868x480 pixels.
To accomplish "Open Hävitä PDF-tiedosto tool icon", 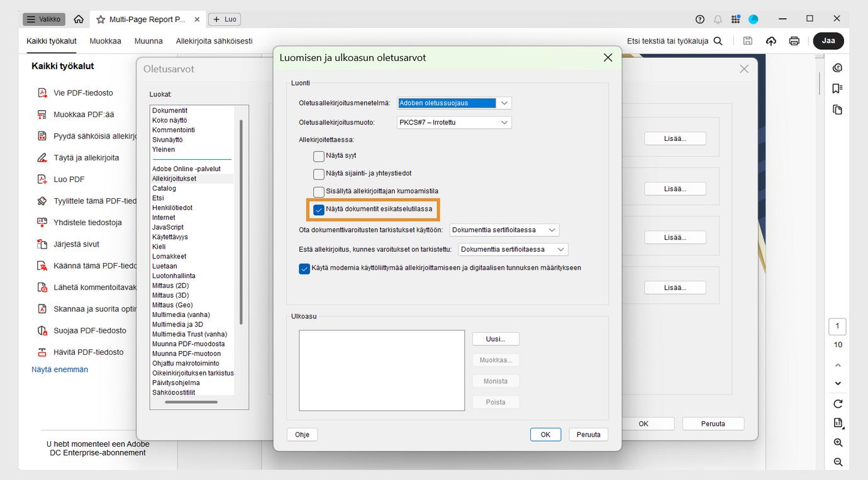I will pos(42,352).
